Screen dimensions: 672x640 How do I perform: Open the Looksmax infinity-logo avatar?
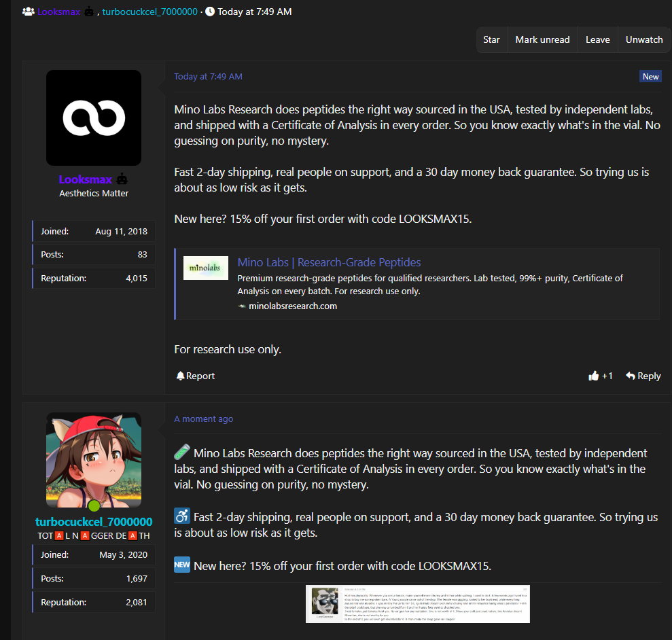pyautogui.click(x=94, y=118)
